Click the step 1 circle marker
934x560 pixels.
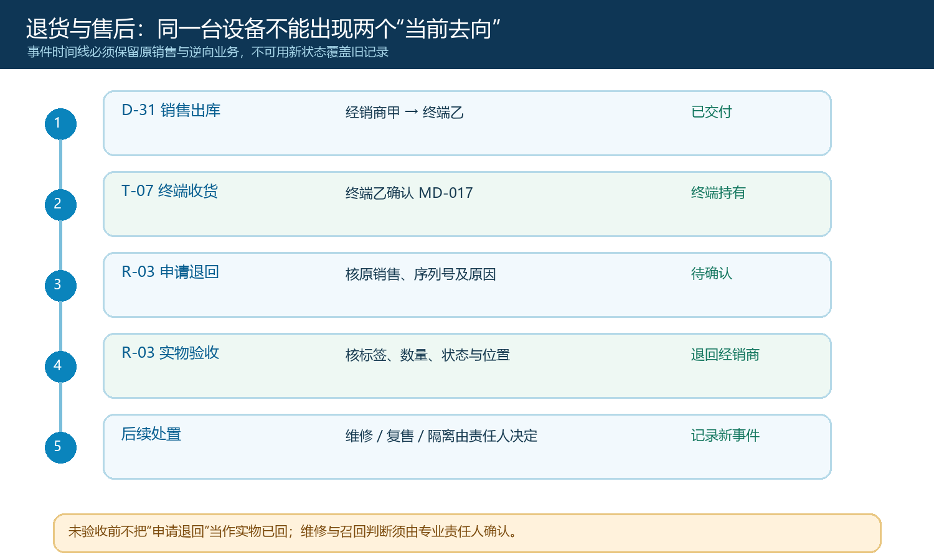[x=60, y=124]
